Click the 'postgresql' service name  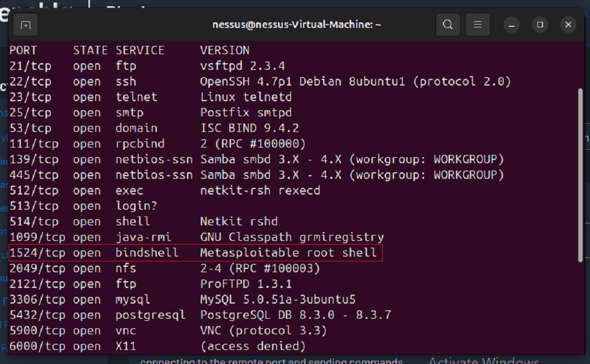coord(150,315)
